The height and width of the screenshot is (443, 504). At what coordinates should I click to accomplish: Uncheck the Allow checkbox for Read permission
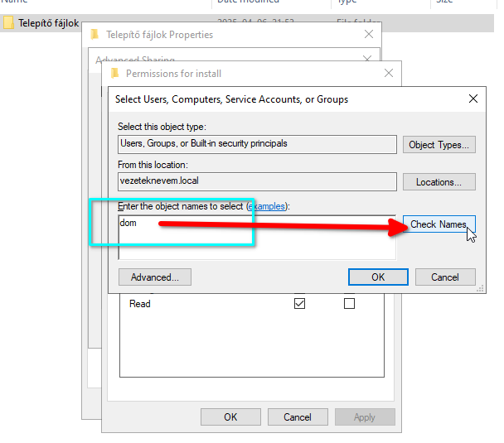click(299, 304)
